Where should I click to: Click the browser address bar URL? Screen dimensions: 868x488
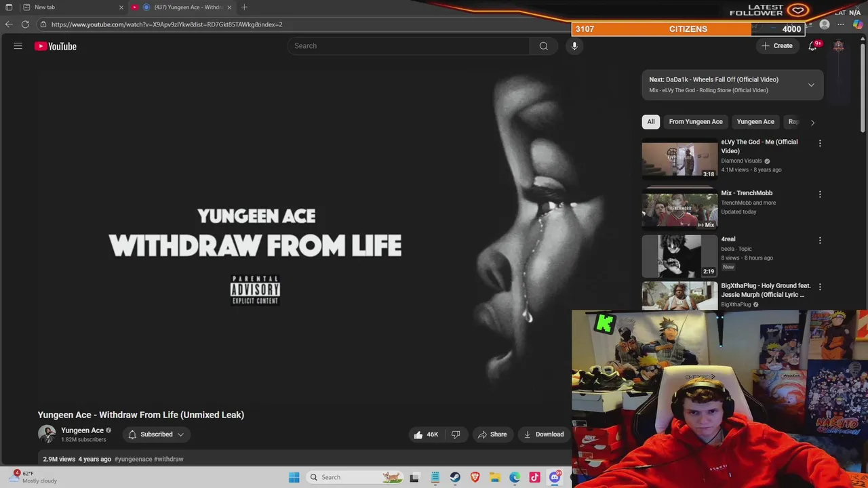(x=167, y=24)
